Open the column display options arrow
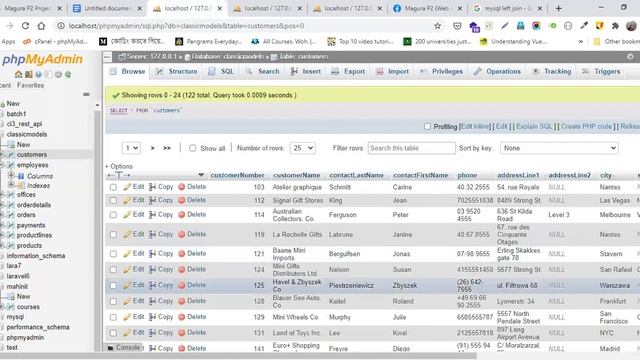 point(201,175)
